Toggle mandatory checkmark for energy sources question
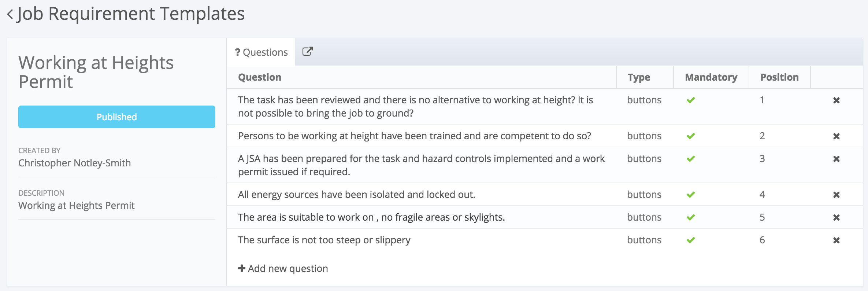Screen dimensions: 868x291 [x=691, y=195]
